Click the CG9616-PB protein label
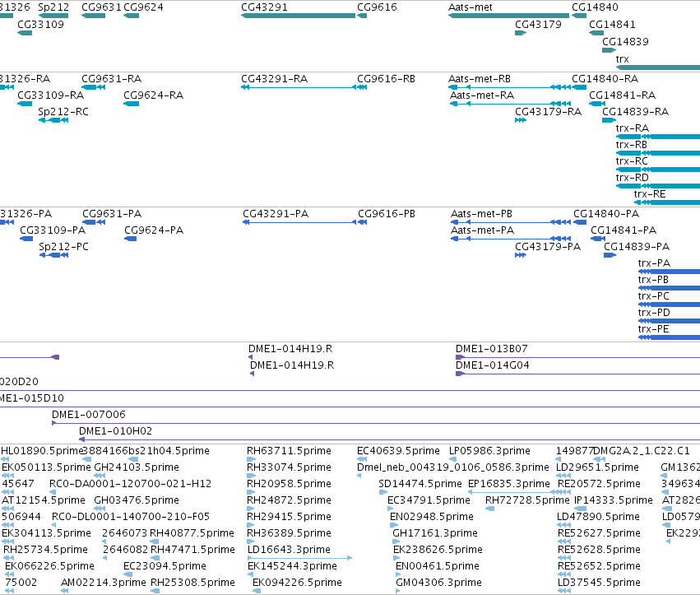 click(x=387, y=214)
